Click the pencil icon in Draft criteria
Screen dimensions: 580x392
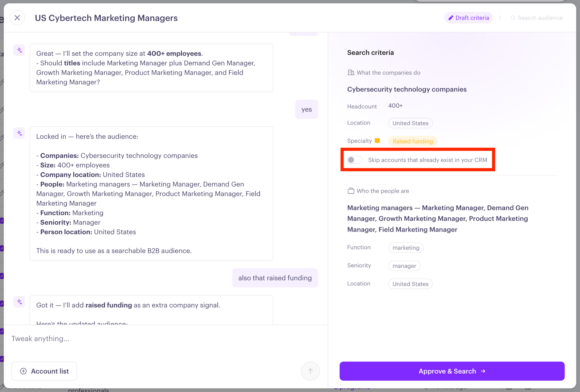click(451, 18)
